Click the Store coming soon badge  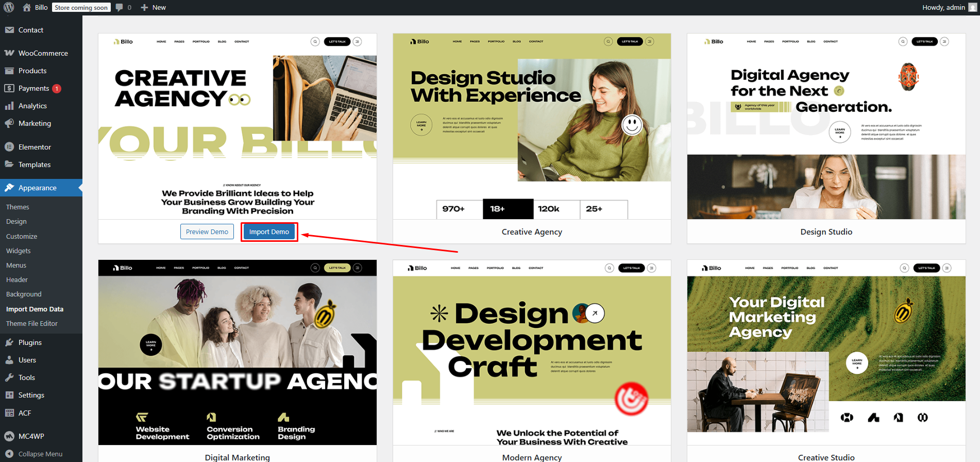click(81, 7)
